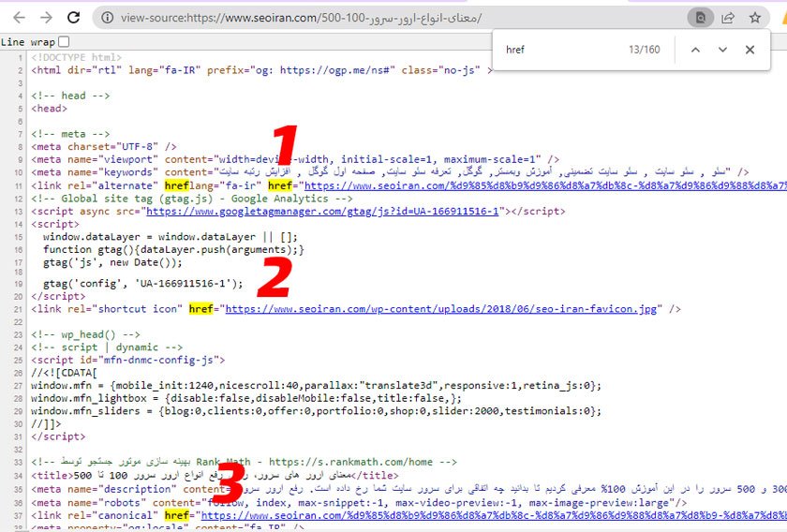Focus the find bar search field containing href
This screenshot has height=532, width=787.
coord(562,50)
